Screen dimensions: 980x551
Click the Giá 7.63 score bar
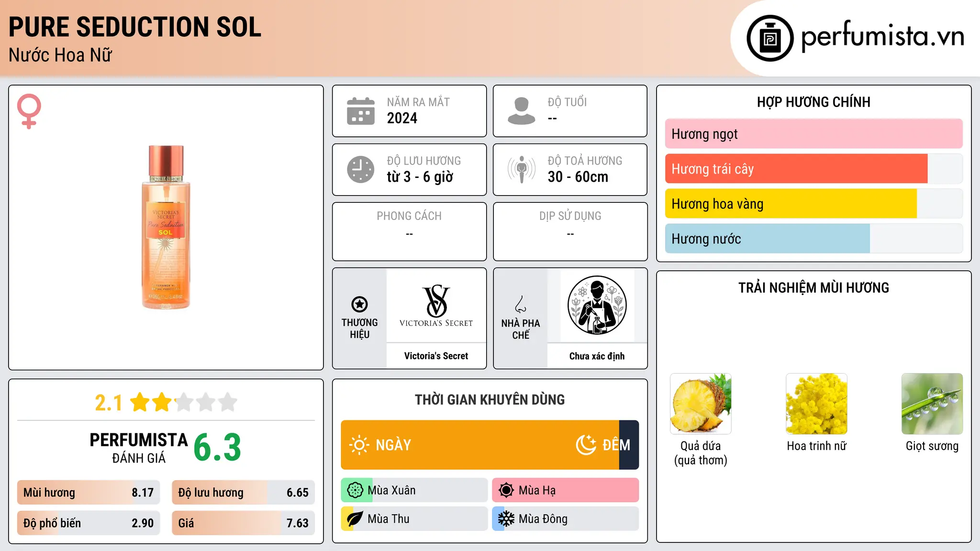pyautogui.click(x=243, y=523)
